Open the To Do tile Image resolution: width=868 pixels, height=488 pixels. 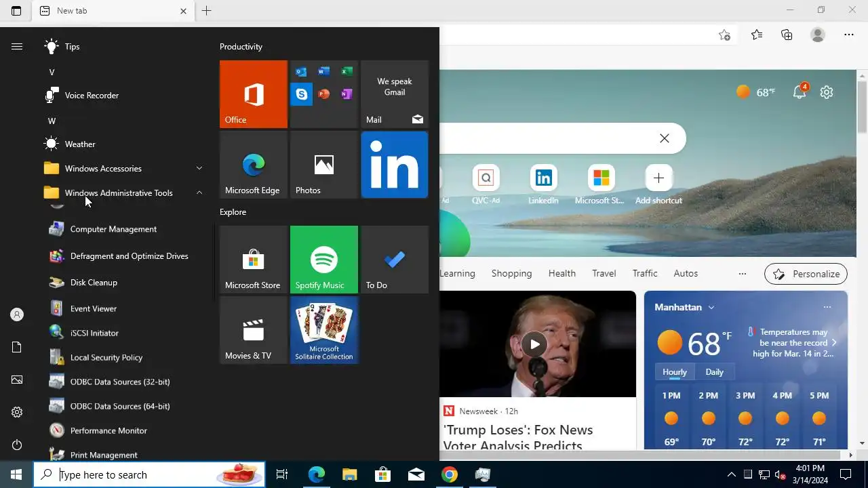(395, 260)
